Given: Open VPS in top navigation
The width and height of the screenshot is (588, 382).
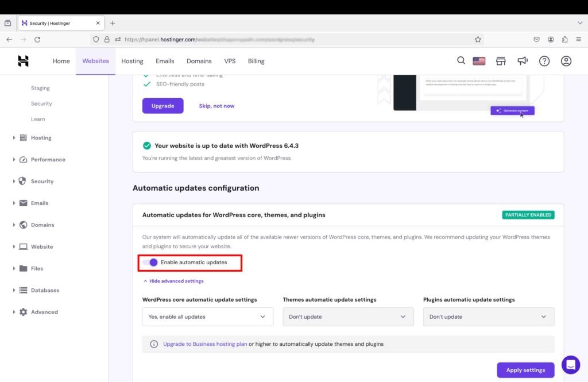Looking at the screenshot, I should [x=230, y=61].
